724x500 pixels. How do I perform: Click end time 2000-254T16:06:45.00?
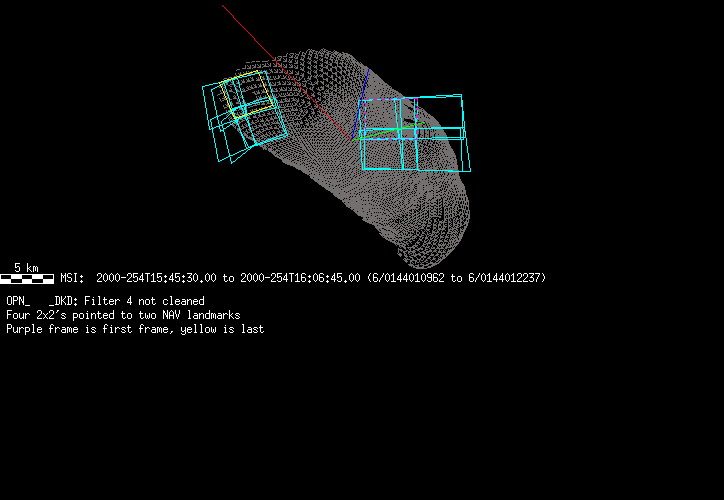coord(300,278)
